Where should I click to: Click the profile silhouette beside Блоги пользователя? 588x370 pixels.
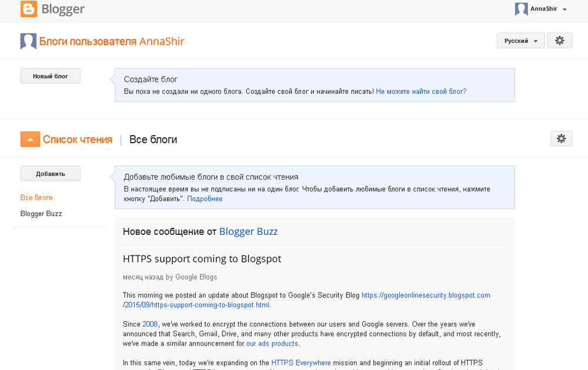click(x=28, y=41)
